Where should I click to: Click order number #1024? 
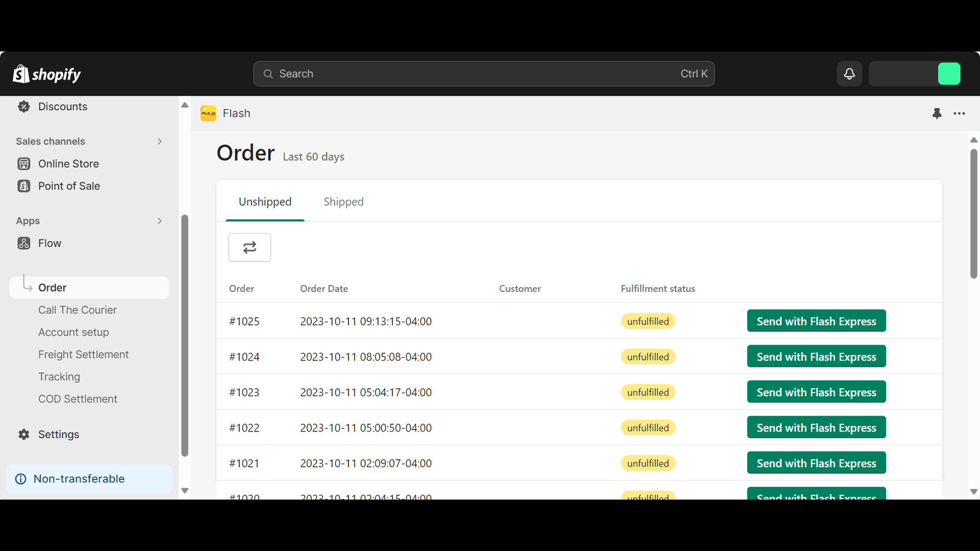[x=244, y=357]
